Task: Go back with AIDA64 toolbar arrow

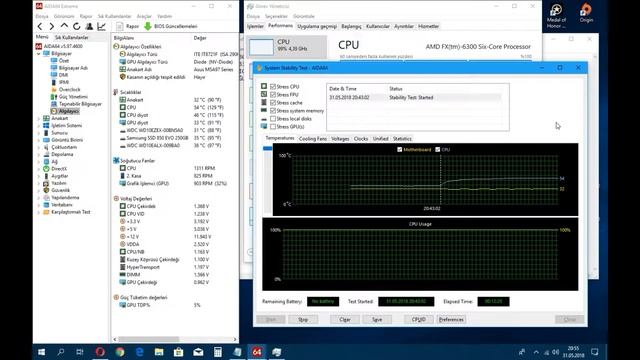Action: pyautogui.click(x=40, y=27)
